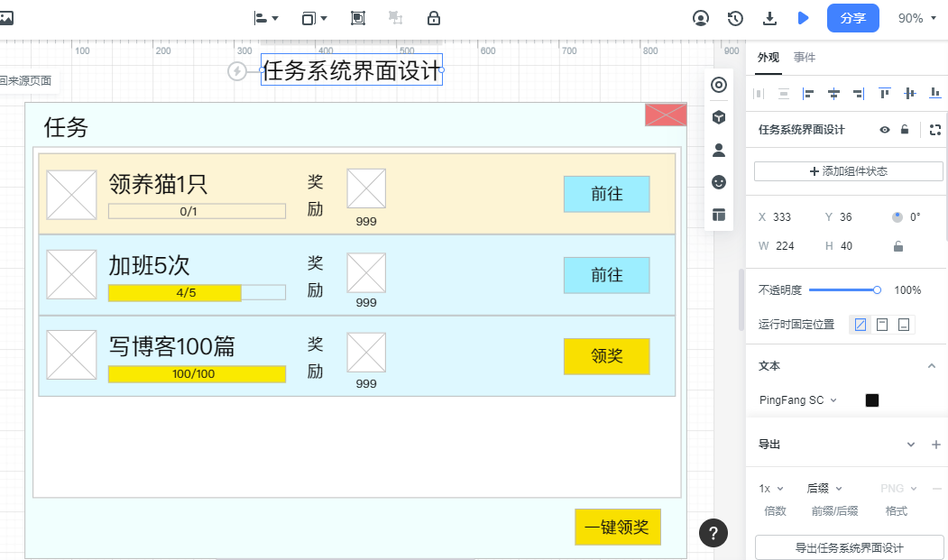The image size is (948, 560).
Task: Click the group elements icon
Action: click(358, 18)
